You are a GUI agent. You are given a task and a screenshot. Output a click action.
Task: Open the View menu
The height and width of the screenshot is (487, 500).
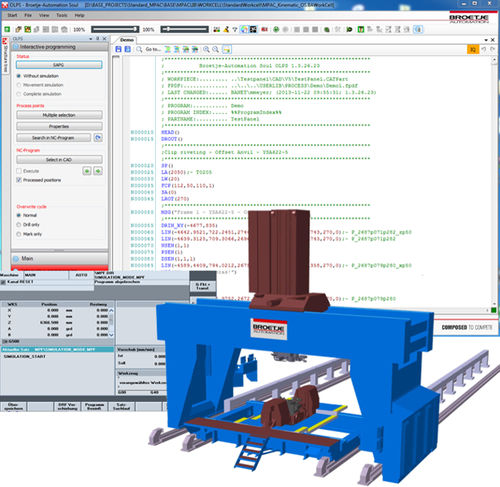point(44,15)
